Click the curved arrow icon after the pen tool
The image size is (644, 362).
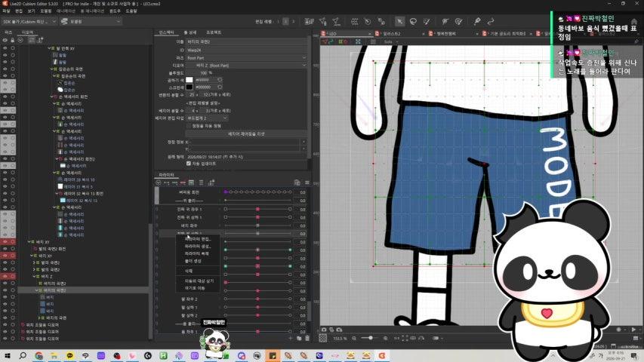(491, 21)
